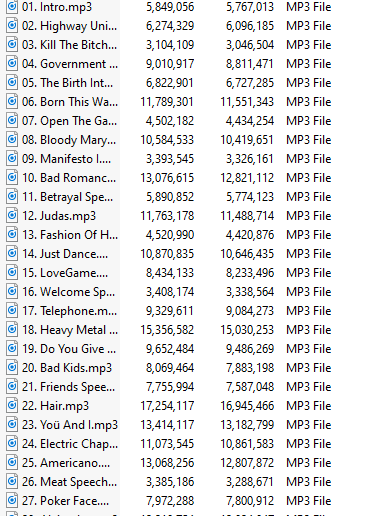
Task: Select the file icon for 16. Welcome Sp...
Action: point(12,291)
